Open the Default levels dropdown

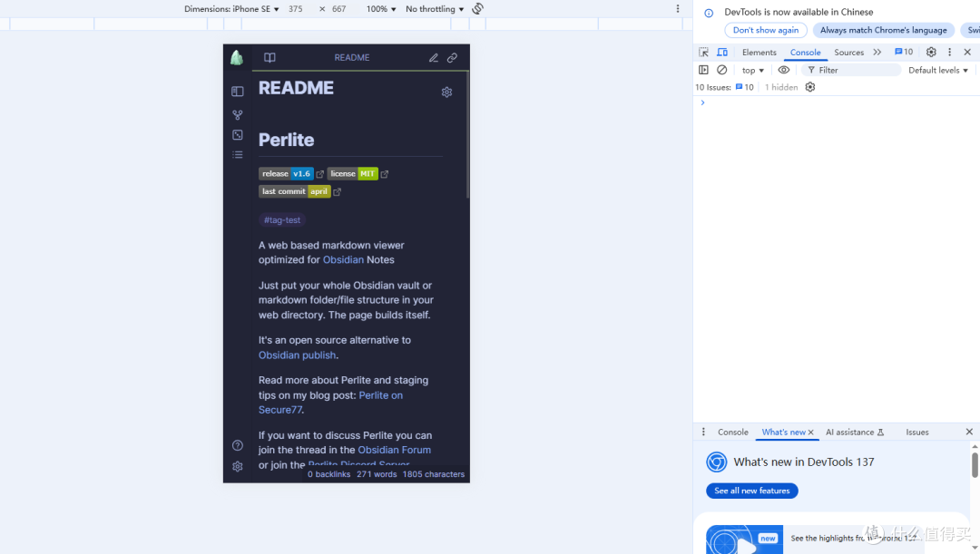tap(938, 70)
